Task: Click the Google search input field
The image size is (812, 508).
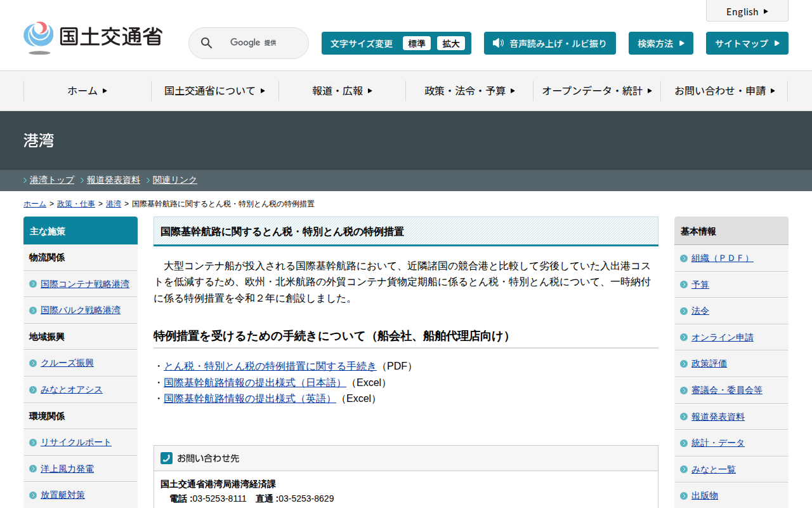Action: point(260,43)
